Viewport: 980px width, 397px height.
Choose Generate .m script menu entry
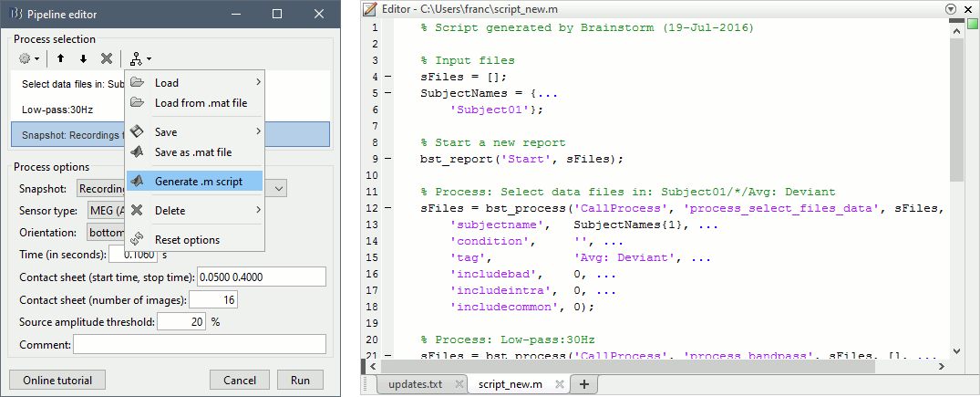198,181
